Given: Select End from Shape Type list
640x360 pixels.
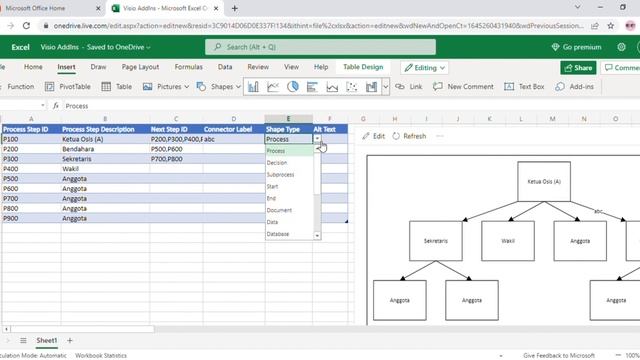Looking at the screenshot, I should point(271,198).
